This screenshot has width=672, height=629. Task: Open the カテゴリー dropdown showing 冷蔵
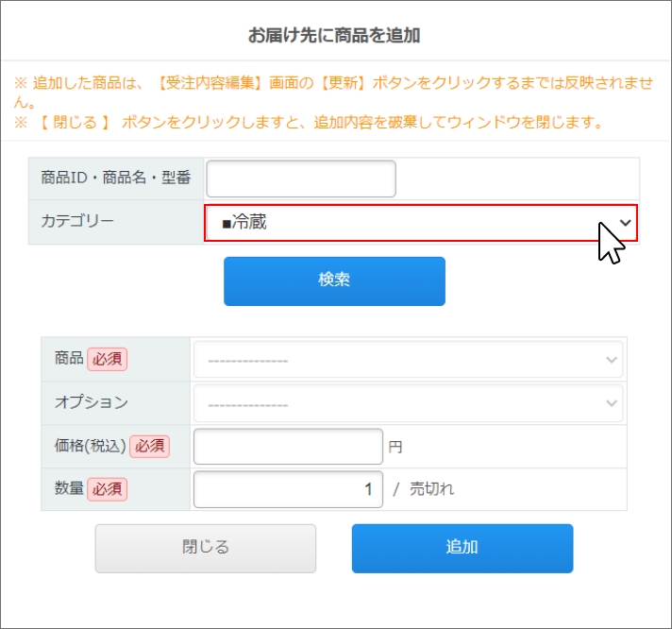421,224
